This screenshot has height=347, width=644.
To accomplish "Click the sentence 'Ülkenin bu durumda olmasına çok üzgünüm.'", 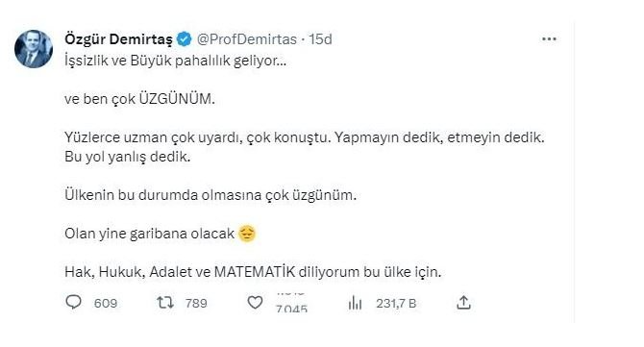I will [211, 195].
